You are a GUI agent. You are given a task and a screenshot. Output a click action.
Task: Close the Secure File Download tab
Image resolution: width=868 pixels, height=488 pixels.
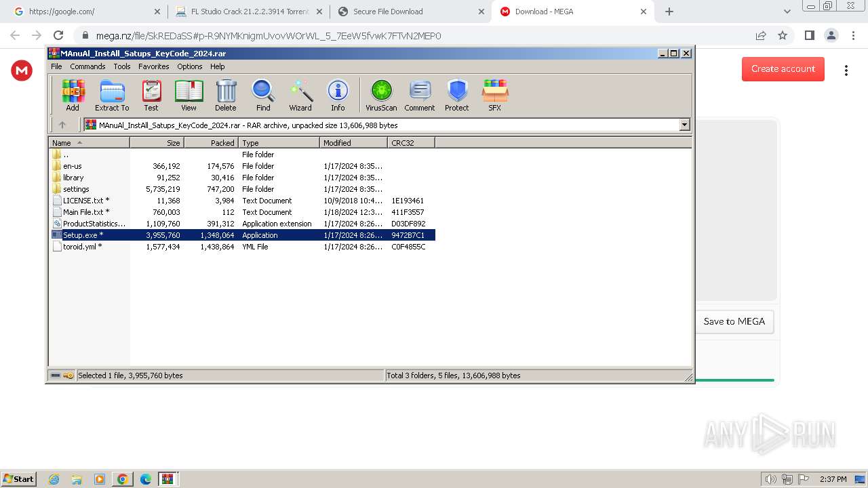click(x=481, y=12)
